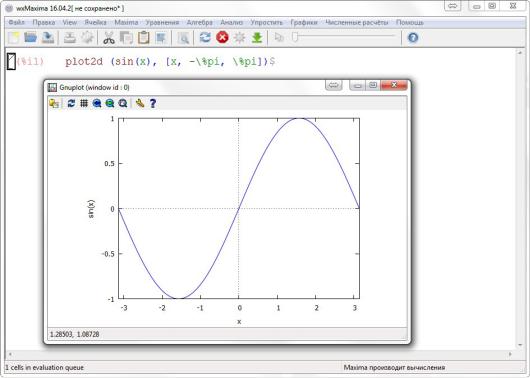Click the green down arrow evaluate icon

click(257, 37)
